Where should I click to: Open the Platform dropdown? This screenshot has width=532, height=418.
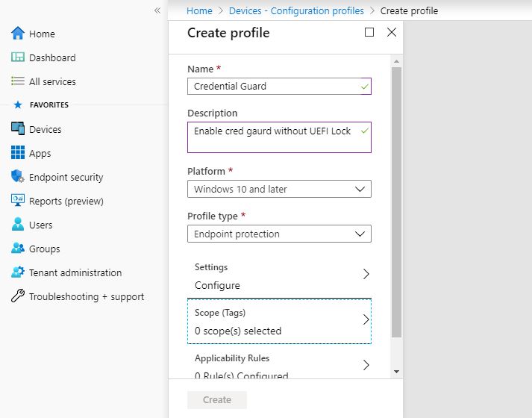tap(278, 189)
